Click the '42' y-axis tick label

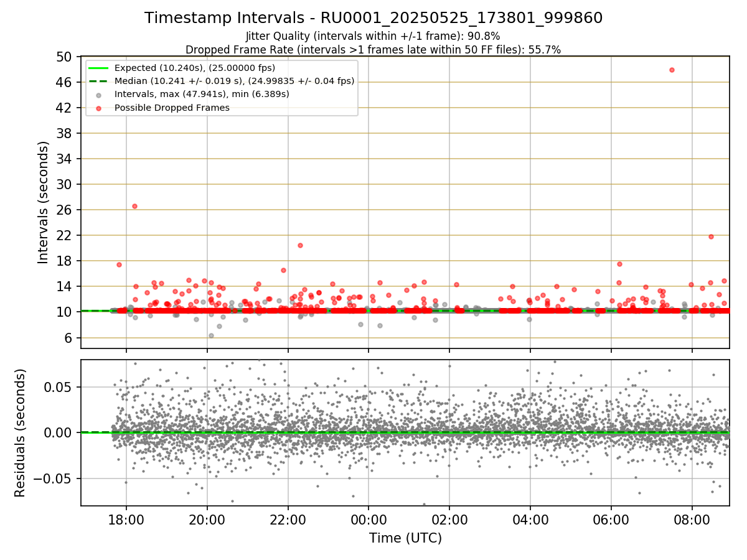pyautogui.click(x=64, y=108)
